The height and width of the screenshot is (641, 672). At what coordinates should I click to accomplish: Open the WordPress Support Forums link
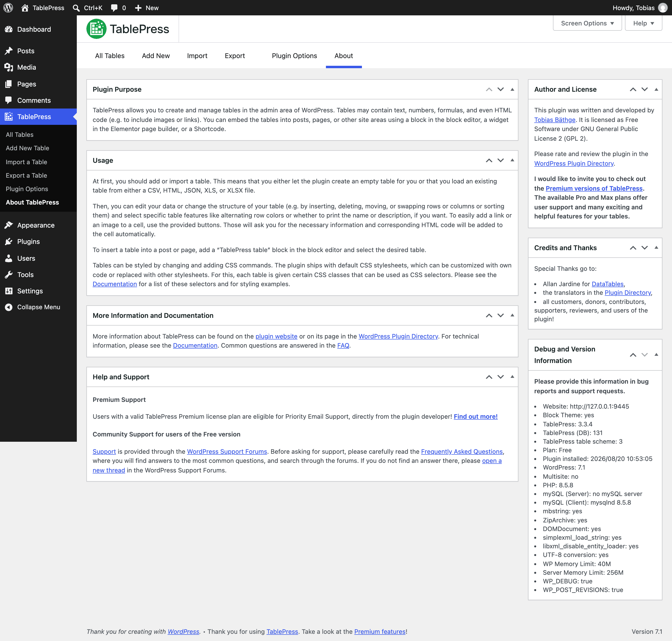point(227,452)
